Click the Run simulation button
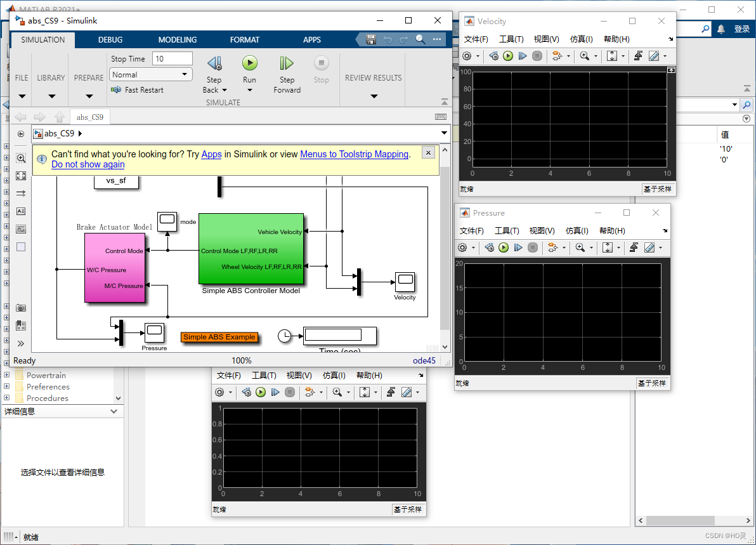 pos(249,63)
